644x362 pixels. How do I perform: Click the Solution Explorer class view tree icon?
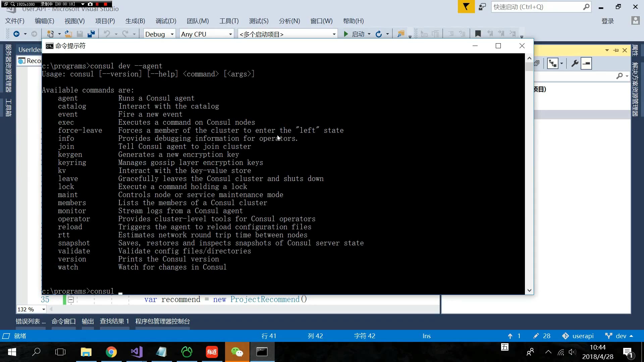coord(552,63)
